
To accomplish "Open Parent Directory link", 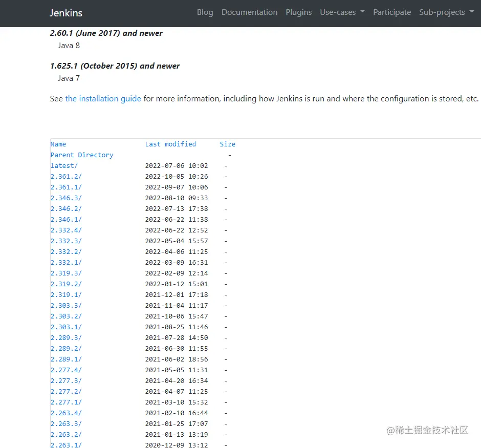I will pyautogui.click(x=82, y=155).
